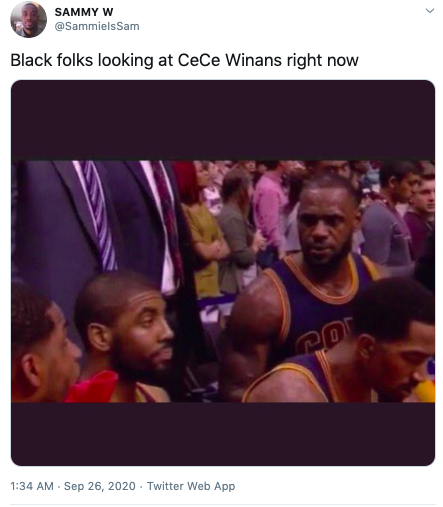
Task: Click the woman in mustard top in crowd
Action: coord(203,230)
